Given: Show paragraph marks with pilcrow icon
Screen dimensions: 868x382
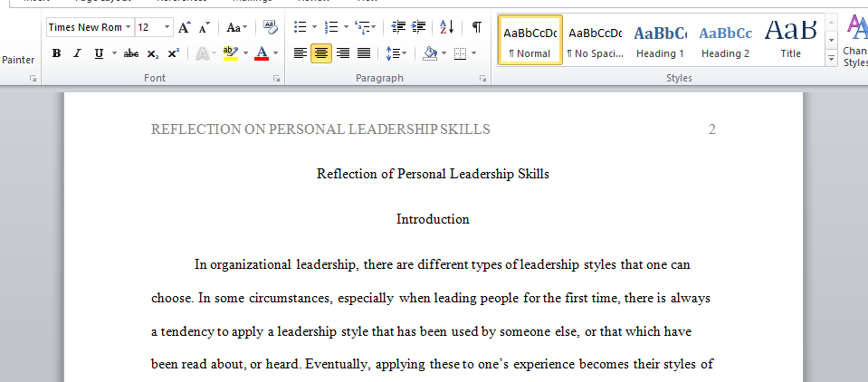Looking at the screenshot, I should pyautogui.click(x=477, y=26).
